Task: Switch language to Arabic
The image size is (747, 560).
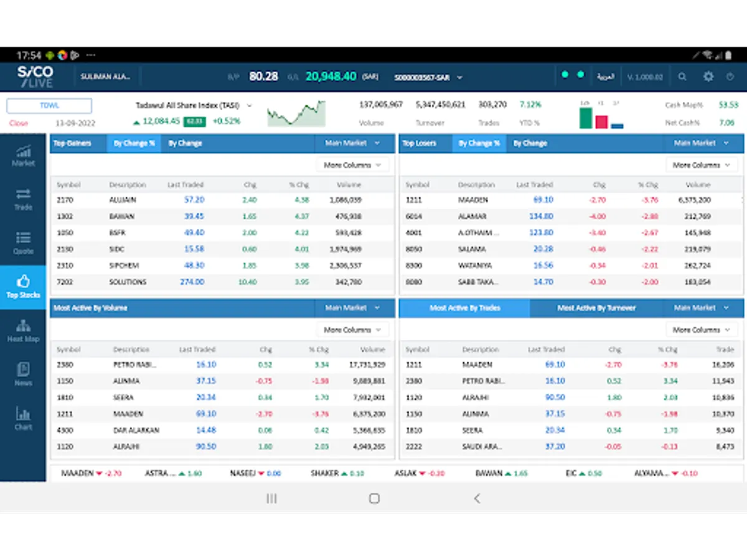Action: (x=605, y=77)
